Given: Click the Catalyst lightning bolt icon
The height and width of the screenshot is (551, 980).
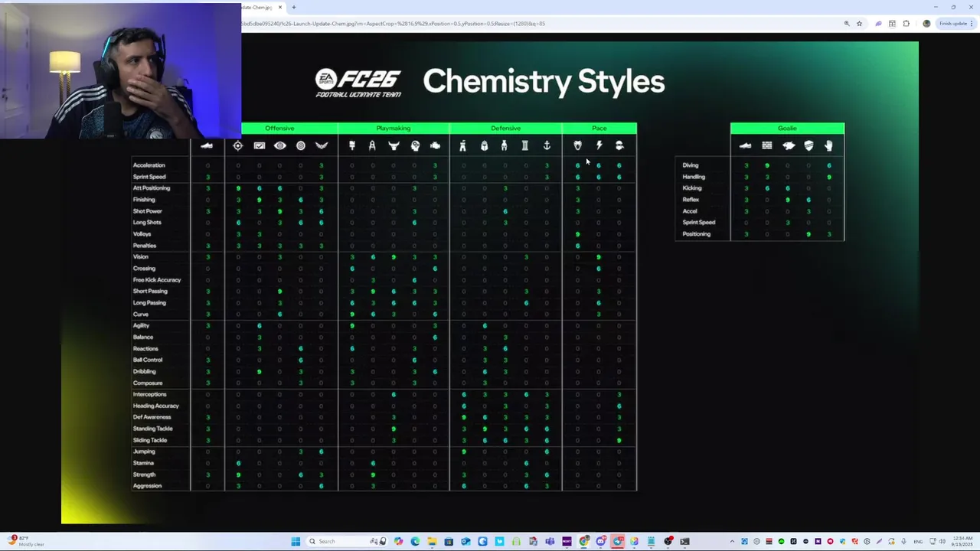Looking at the screenshot, I should pyautogui.click(x=599, y=145).
